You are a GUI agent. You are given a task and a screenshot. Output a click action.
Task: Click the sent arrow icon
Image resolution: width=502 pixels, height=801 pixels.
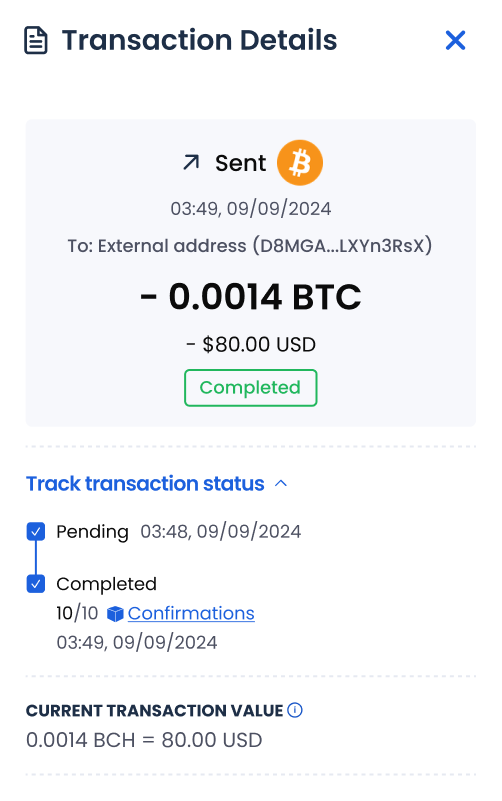click(191, 162)
